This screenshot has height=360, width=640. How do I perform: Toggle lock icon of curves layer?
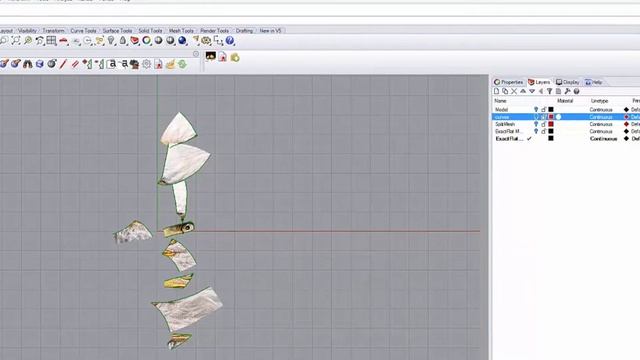(x=544, y=117)
